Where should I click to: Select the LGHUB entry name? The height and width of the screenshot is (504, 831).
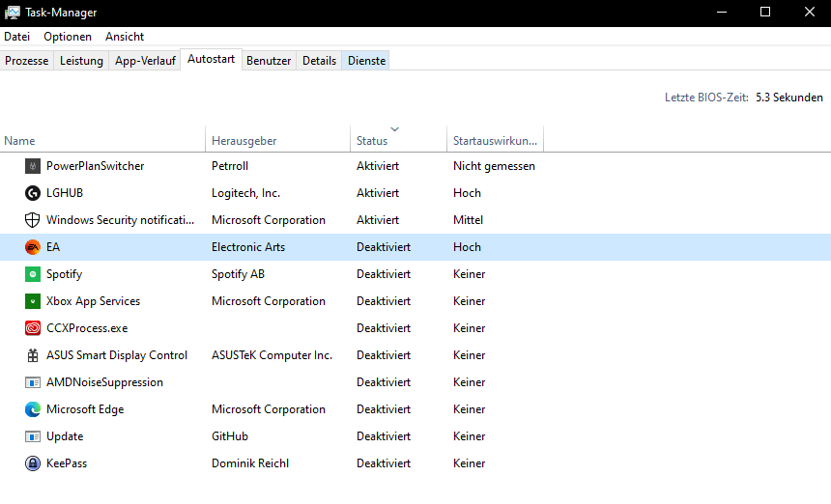(x=65, y=193)
